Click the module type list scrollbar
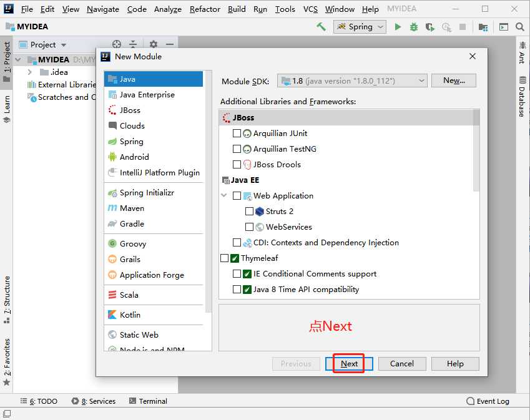 point(209,191)
